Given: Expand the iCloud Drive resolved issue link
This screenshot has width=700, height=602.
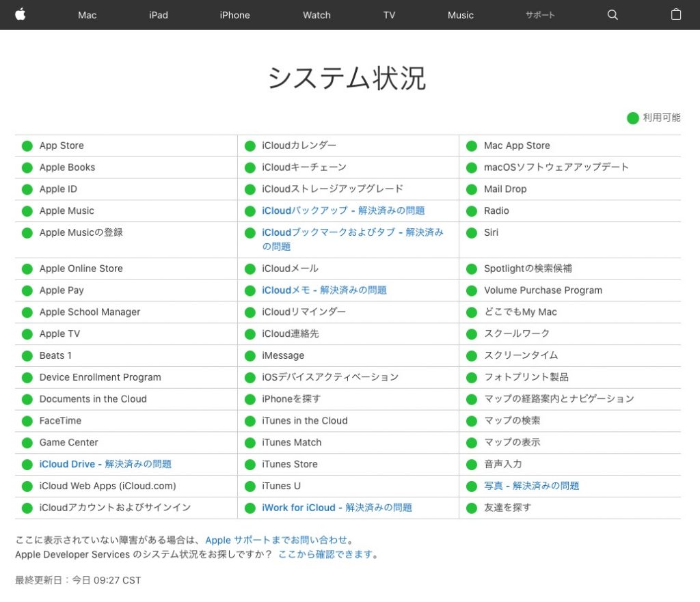Looking at the screenshot, I should pos(105,464).
